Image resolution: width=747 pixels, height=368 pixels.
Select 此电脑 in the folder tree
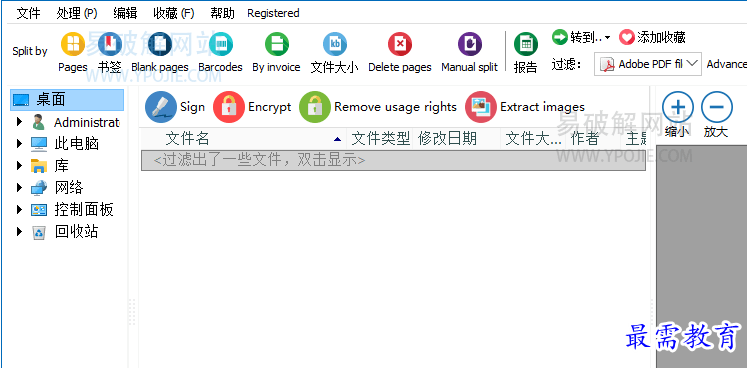[76, 143]
